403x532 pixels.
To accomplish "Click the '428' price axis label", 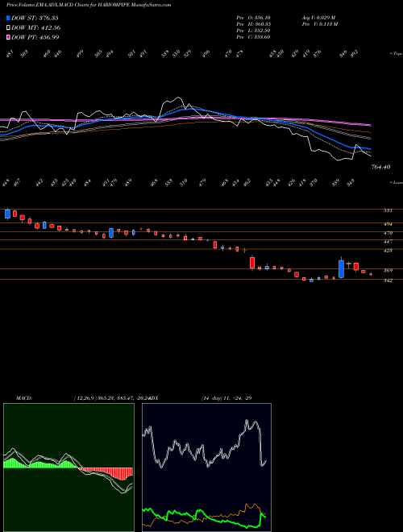I will (x=388, y=251).
